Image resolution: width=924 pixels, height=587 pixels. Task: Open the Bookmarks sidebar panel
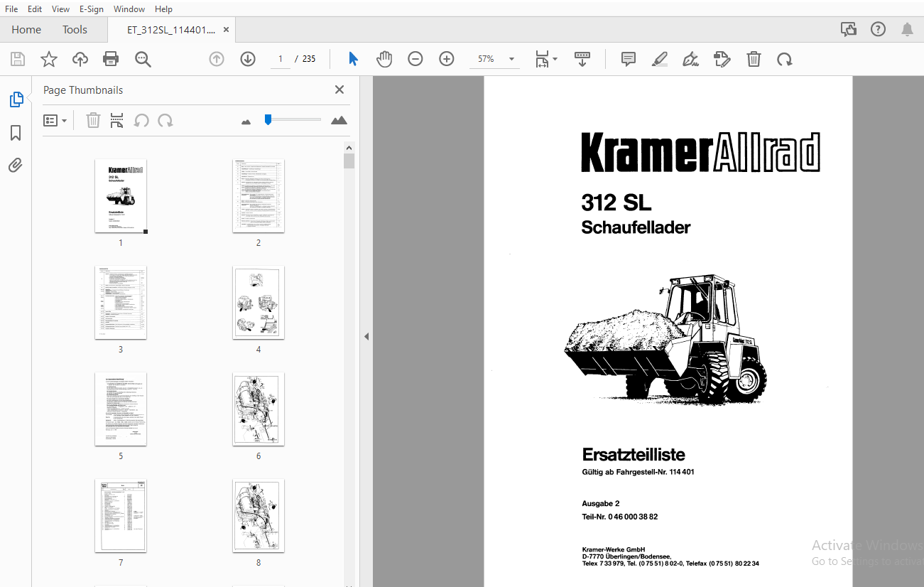coord(16,133)
